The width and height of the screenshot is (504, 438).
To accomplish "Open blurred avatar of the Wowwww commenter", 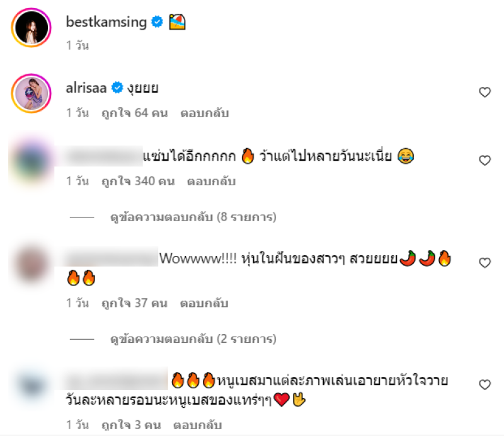I will tap(31, 263).
